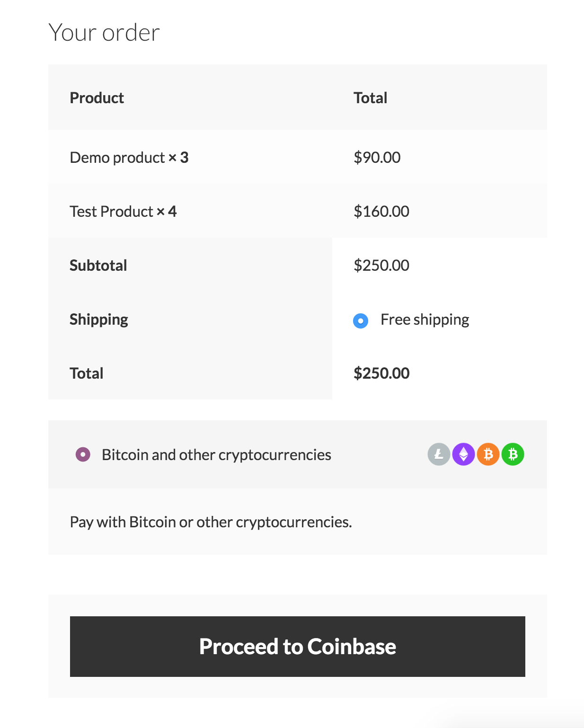Screen dimensions: 584x728
Task: Click the purple Ethereum icon
Action: pyautogui.click(x=464, y=454)
